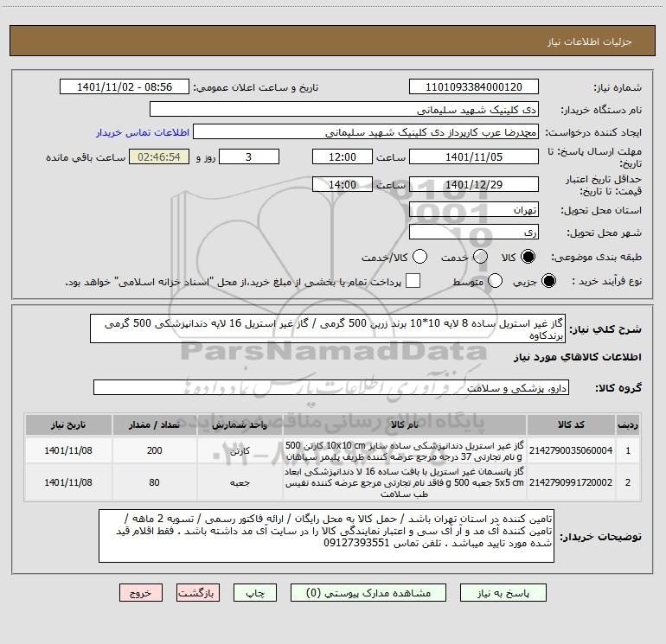Click the response deadline time 12:00
Screen dimensions: 666x644
point(343,156)
